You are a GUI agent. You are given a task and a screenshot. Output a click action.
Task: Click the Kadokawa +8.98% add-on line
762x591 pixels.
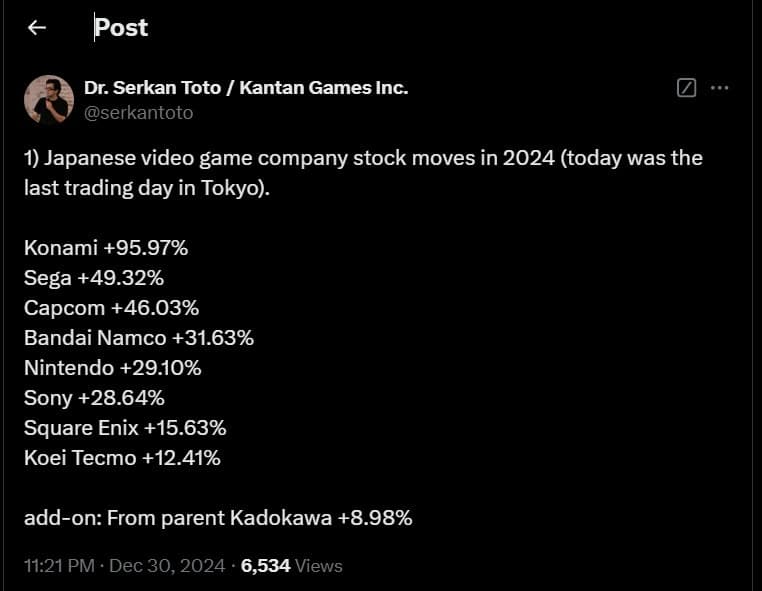pos(218,518)
